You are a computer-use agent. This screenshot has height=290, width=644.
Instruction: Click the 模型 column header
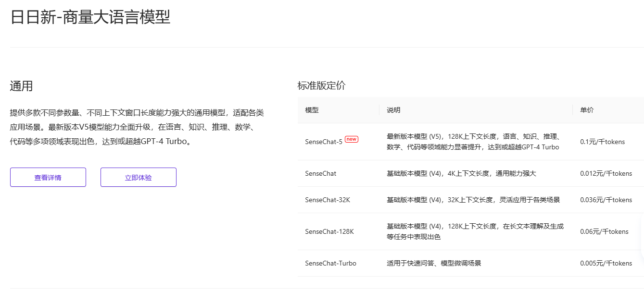click(312, 110)
